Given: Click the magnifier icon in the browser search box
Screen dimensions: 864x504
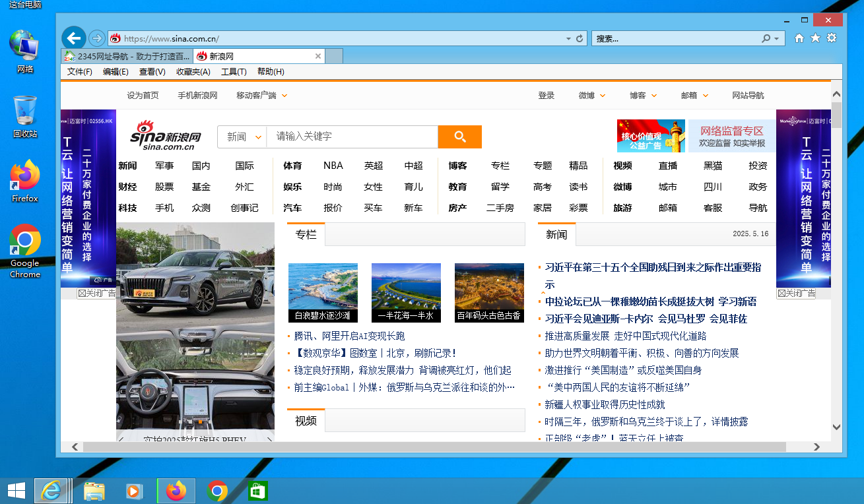Looking at the screenshot, I should pos(766,39).
